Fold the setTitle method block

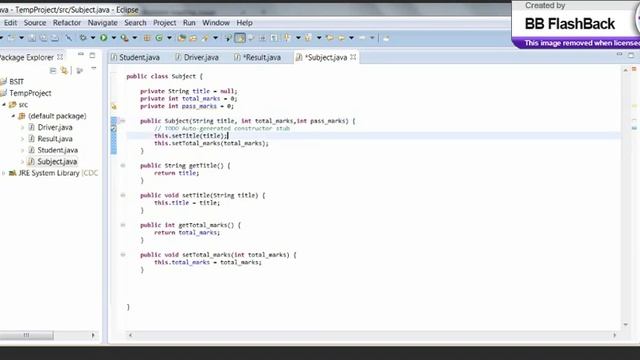tap(122, 195)
